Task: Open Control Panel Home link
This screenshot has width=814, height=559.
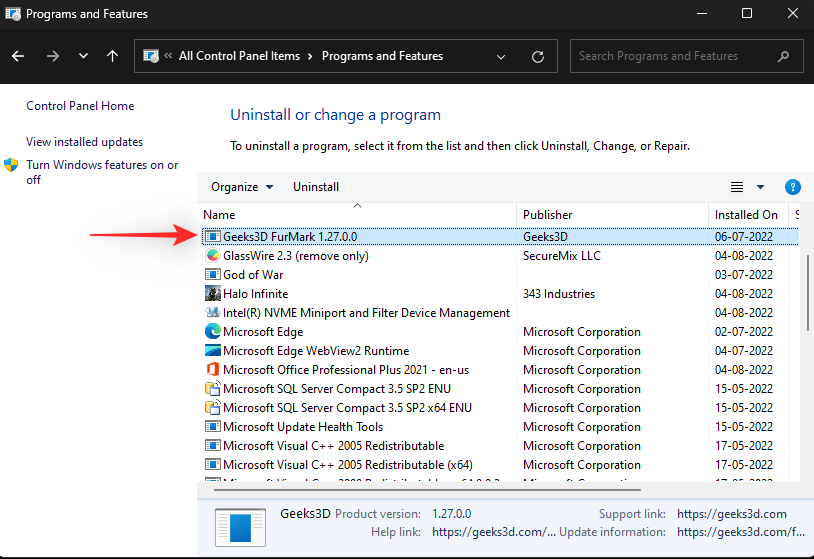Action: 80,106
